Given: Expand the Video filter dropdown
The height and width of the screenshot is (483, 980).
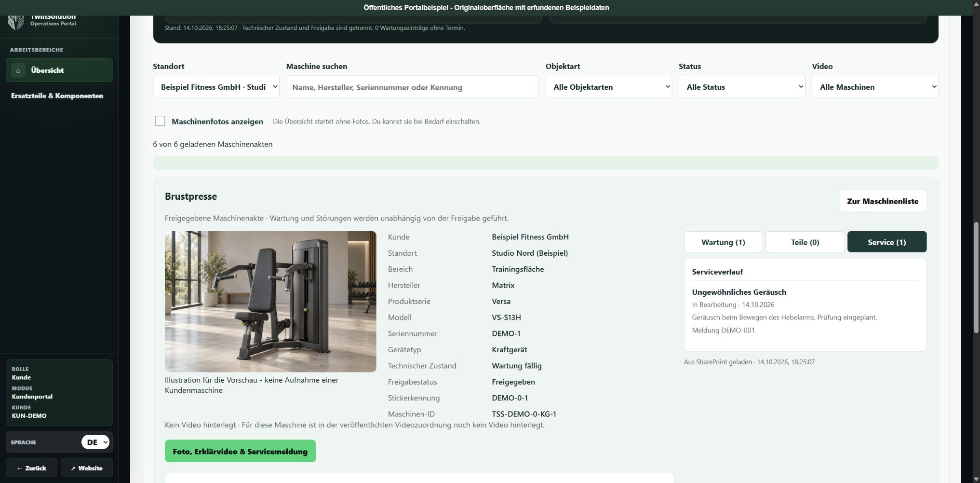Looking at the screenshot, I should (x=875, y=87).
